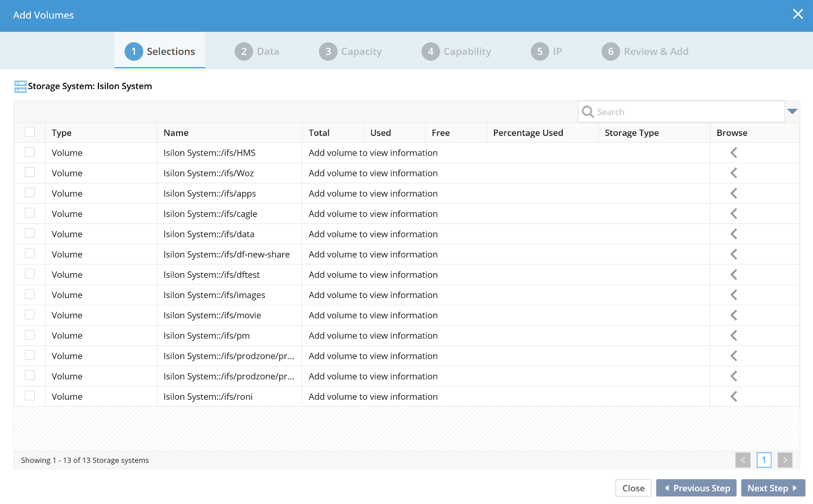This screenshot has width=813, height=504.
Task: Browse the Isilon System::/ifs/HMS volume
Action: click(734, 153)
